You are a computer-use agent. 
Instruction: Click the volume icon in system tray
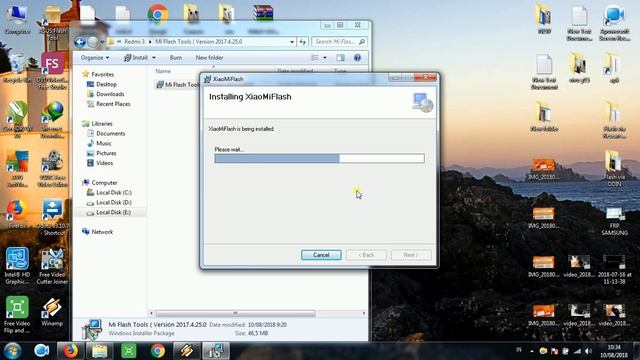pos(588,351)
